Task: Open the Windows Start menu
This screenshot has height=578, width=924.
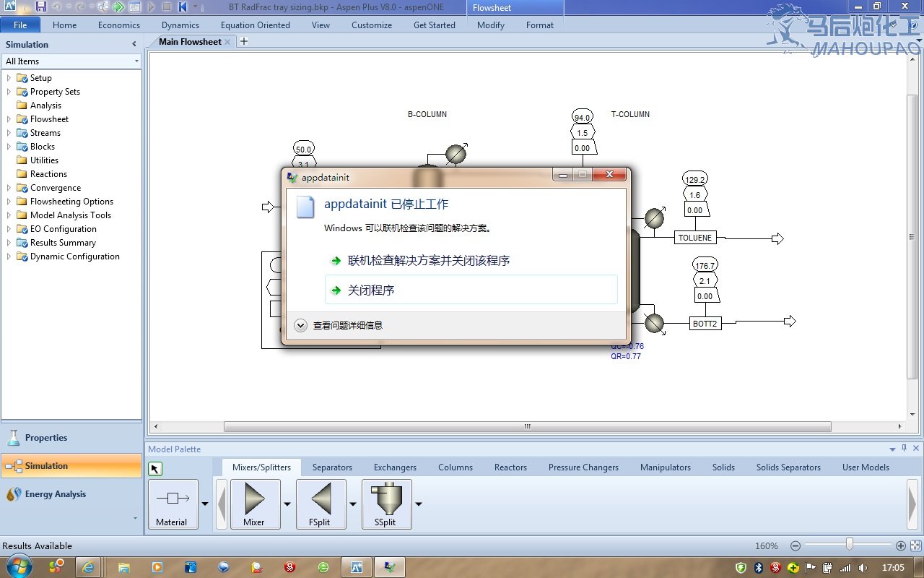Action: point(19,566)
